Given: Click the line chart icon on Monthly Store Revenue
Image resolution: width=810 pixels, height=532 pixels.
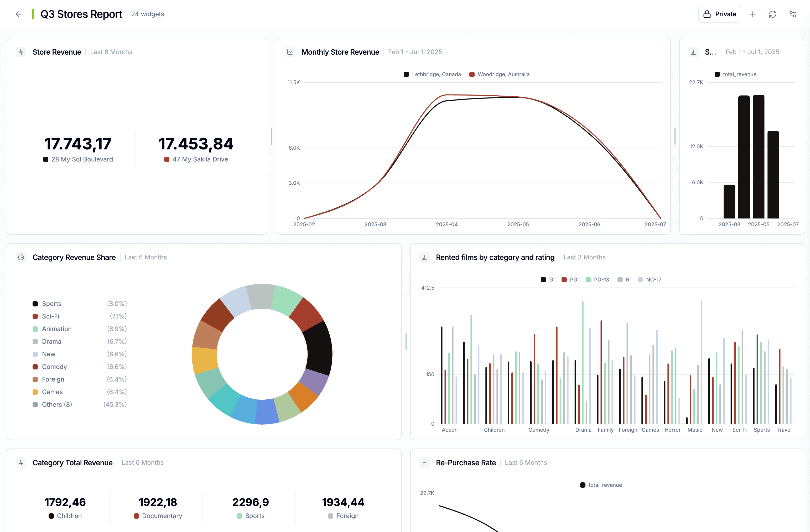Looking at the screenshot, I should pyautogui.click(x=290, y=52).
